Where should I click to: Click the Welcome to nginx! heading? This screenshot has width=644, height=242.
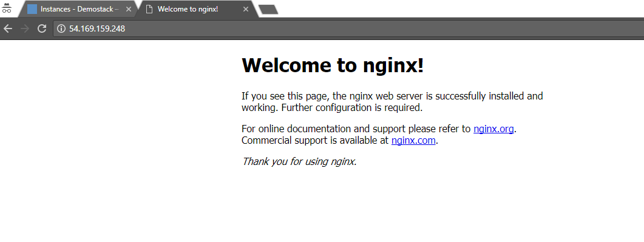tap(333, 66)
